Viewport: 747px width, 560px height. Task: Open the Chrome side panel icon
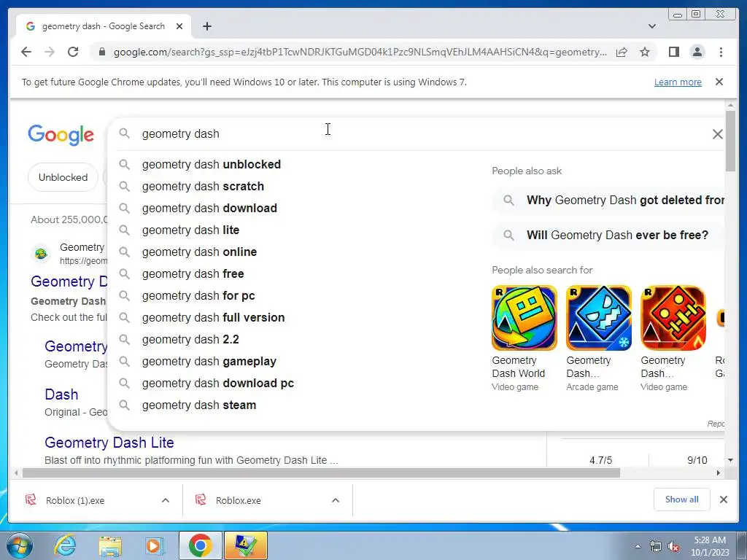tap(673, 52)
